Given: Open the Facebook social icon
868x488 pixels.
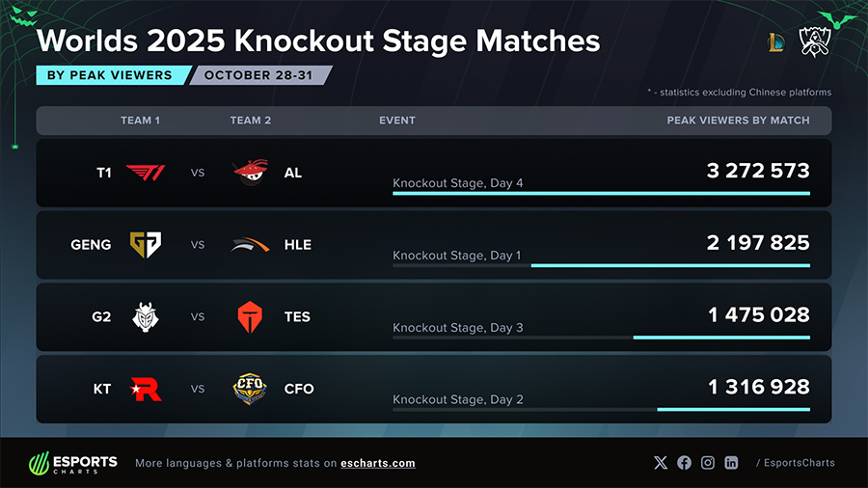Looking at the screenshot, I should click(x=684, y=463).
